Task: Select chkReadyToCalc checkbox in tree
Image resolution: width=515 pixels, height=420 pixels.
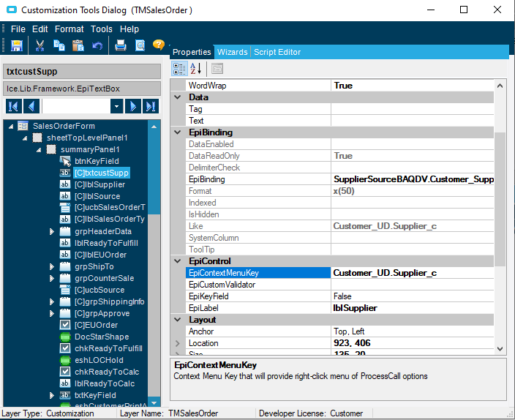Action: [x=105, y=372]
